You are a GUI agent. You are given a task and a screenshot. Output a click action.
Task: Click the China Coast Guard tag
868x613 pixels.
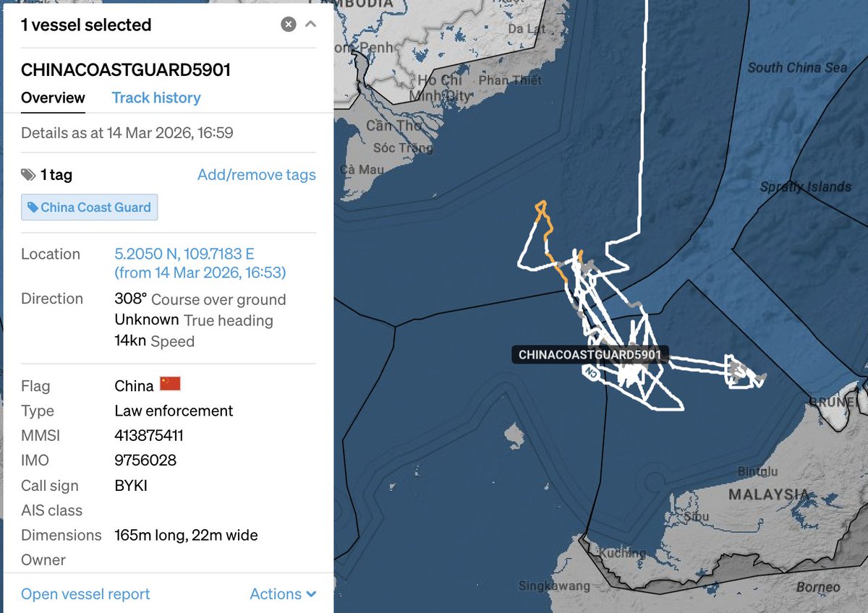[x=90, y=207]
